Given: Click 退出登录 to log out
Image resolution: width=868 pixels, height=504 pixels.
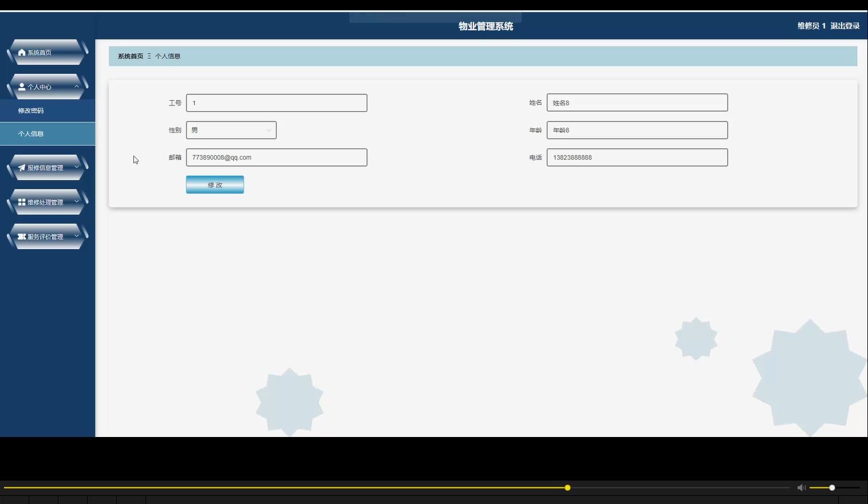Looking at the screenshot, I should (x=846, y=26).
